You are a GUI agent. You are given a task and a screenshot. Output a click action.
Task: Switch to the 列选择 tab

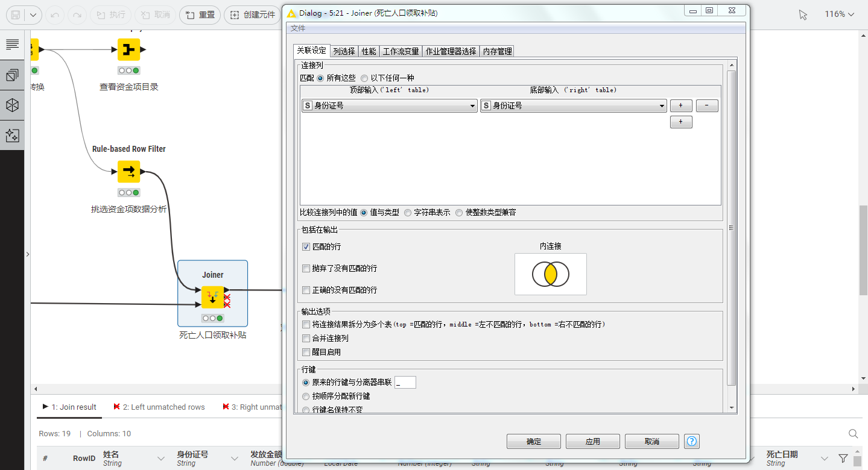click(343, 51)
